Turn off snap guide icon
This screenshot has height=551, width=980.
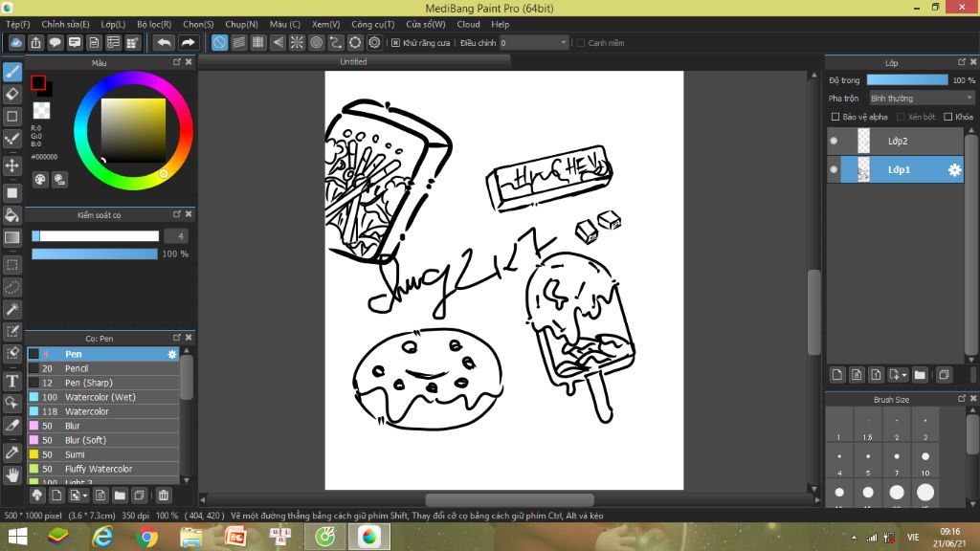[x=219, y=42]
